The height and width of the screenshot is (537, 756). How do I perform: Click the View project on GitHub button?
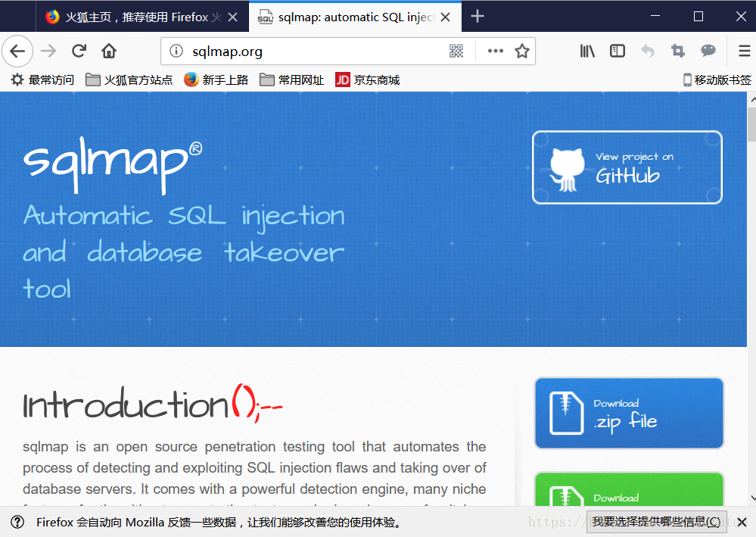click(627, 167)
